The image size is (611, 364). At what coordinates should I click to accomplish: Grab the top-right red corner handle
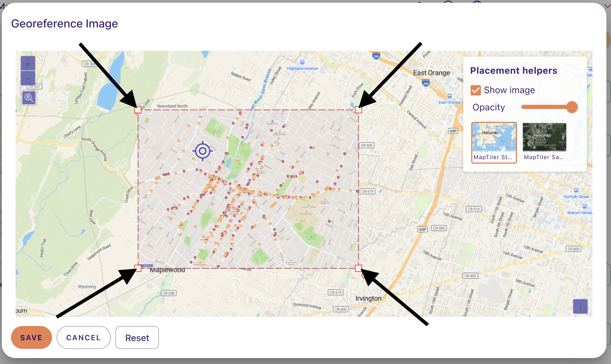[358, 110]
